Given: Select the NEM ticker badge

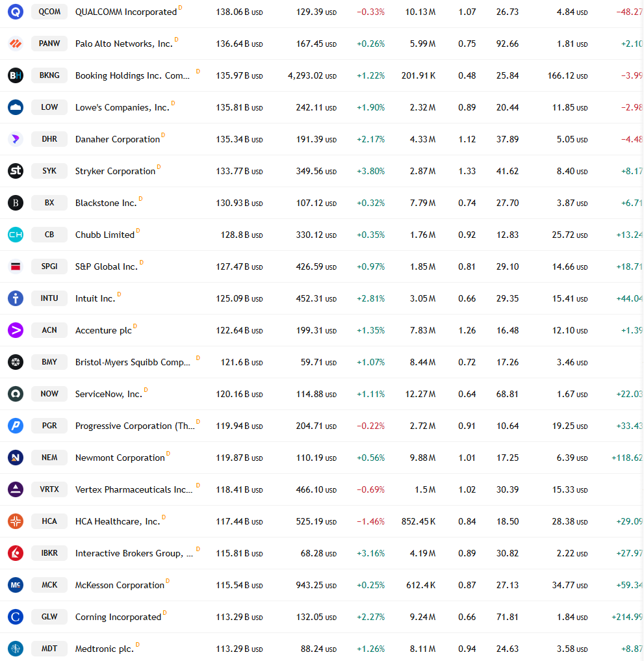Looking at the screenshot, I should pos(49,458).
